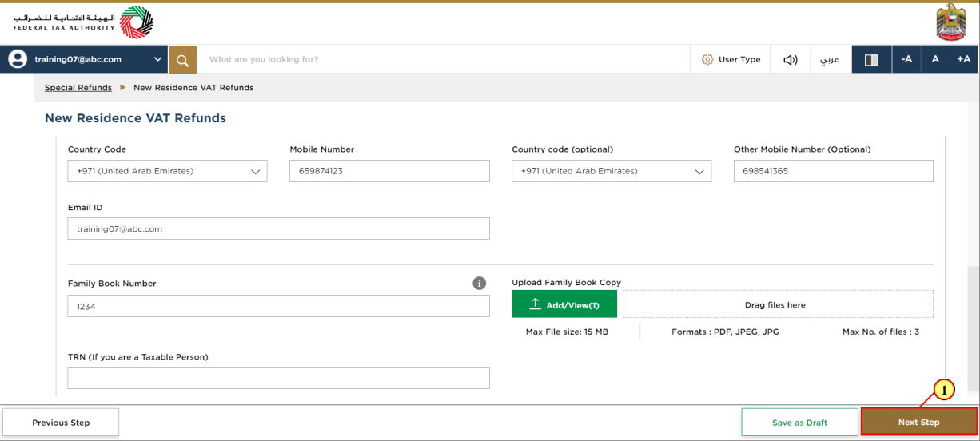Click the Email ID field
Image resolution: width=980 pixels, height=441 pixels.
point(278,228)
